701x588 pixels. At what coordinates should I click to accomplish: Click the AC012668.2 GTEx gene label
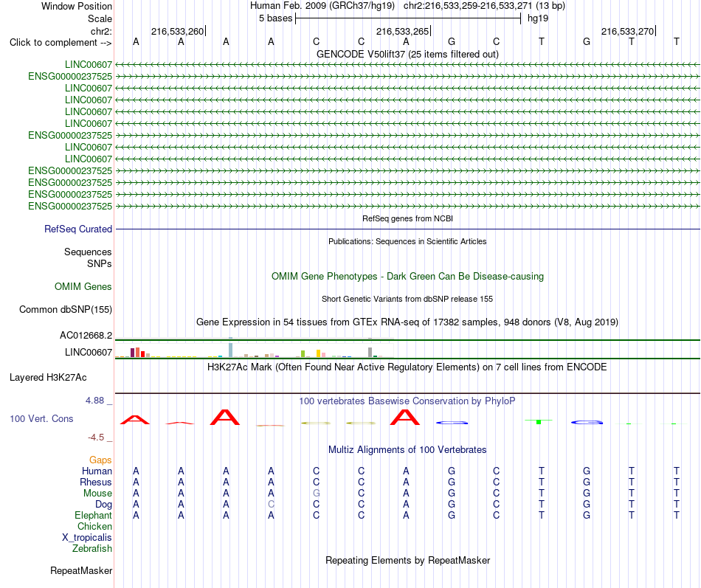pyautogui.click(x=86, y=336)
